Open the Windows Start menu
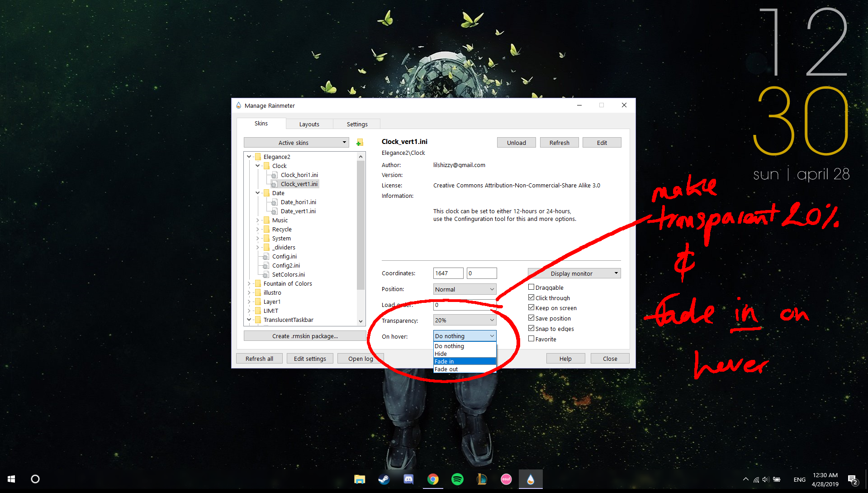The width and height of the screenshot is (868, 493). (x=12, y=479)
